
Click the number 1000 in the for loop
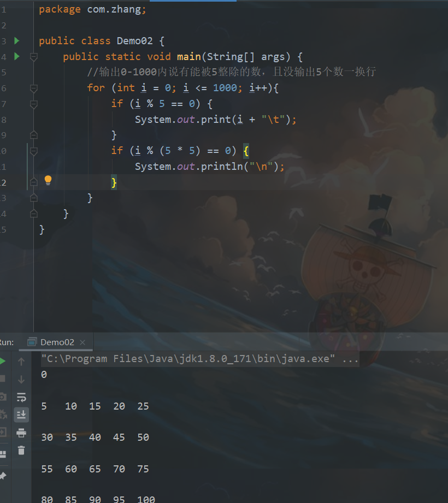click(225, 87)
